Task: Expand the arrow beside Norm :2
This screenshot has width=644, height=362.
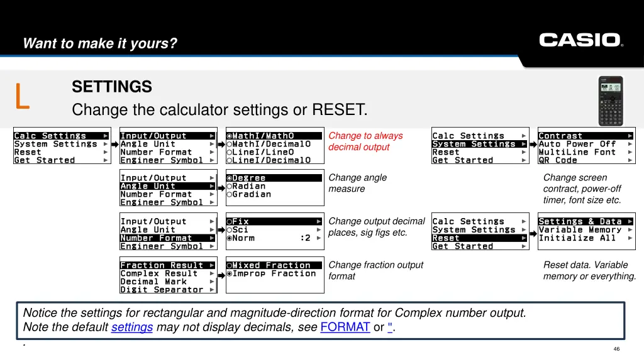Action: [319, 238]
